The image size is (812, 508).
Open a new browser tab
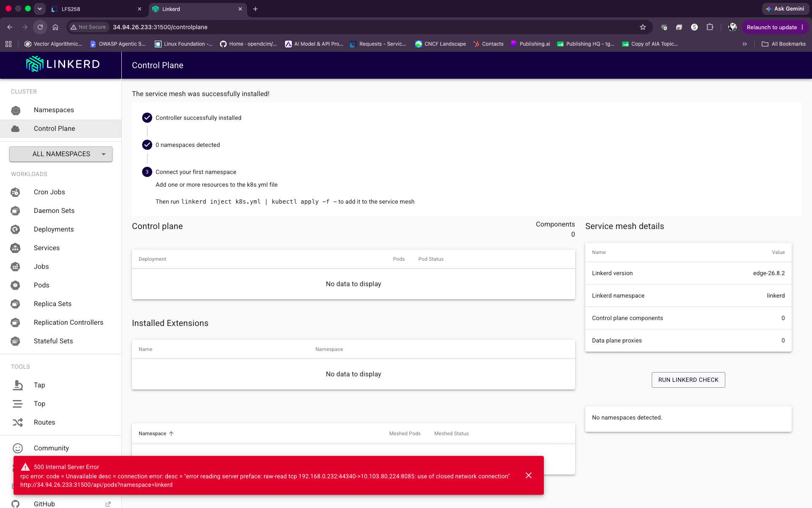(x=255, y=9)
